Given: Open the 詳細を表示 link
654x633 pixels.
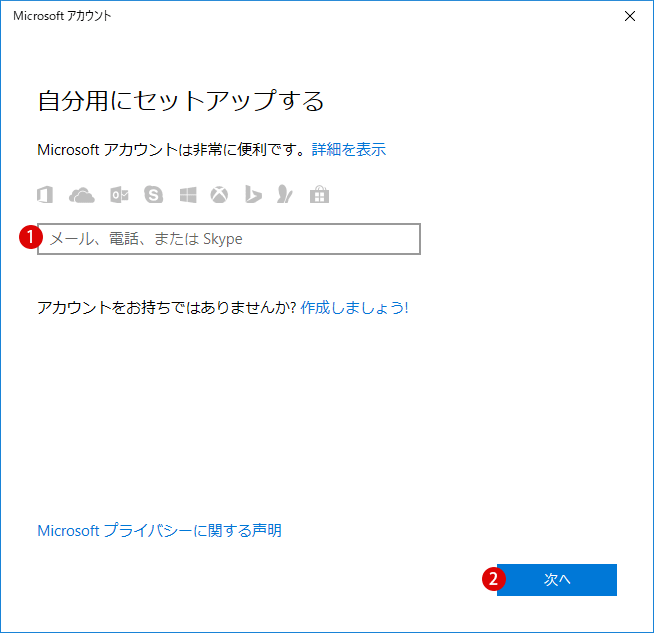Looking at the screenshot, I should tap(349, 149).
